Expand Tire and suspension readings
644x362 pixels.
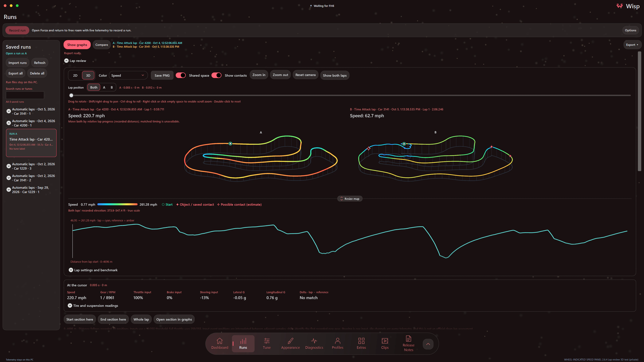tap(70, 305)
